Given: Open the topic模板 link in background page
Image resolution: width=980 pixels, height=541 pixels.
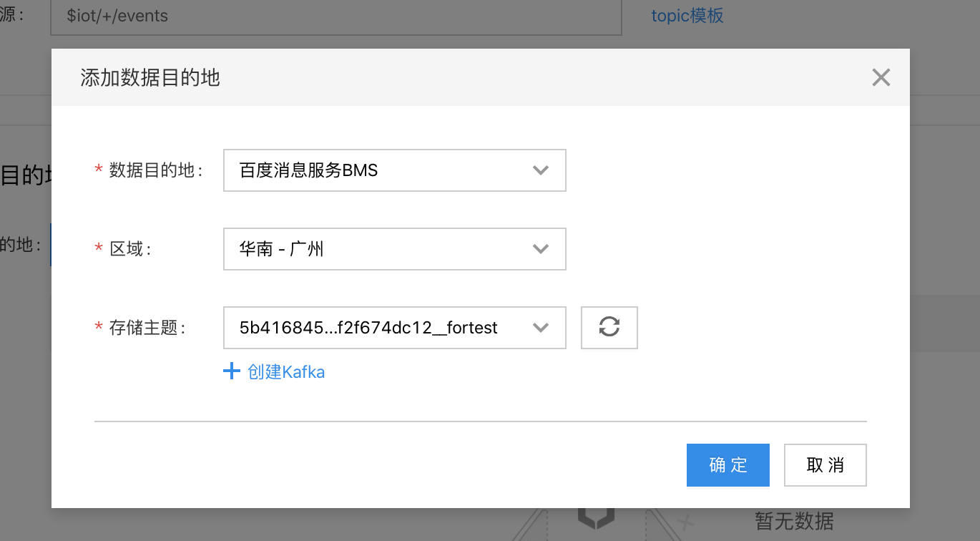Looking at the screenshot, I should coord(687,16).
